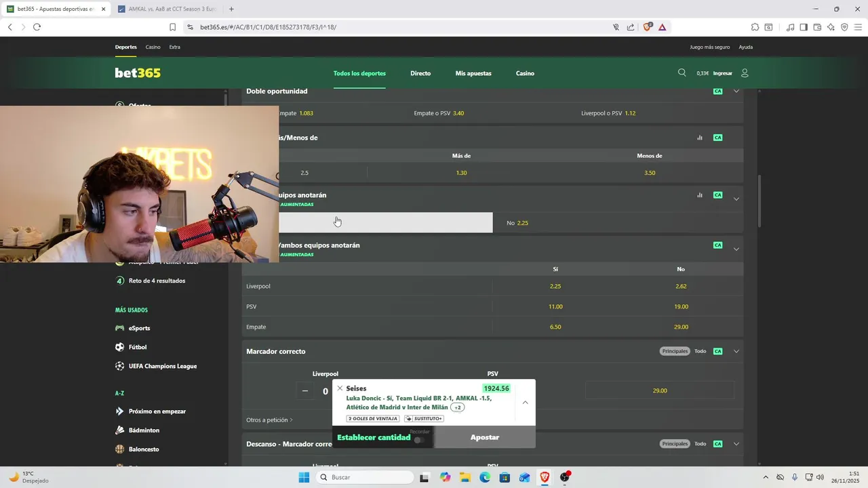Open the Brave Wallet icon
This screenshot has width=868, height=488.
[x=817, y=27]
